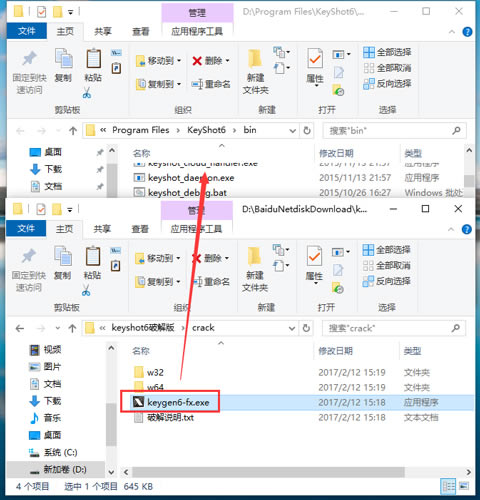480x500 pixels.
Task: Open the File (文件) menu in the crack window
Action: click(26, 229)
